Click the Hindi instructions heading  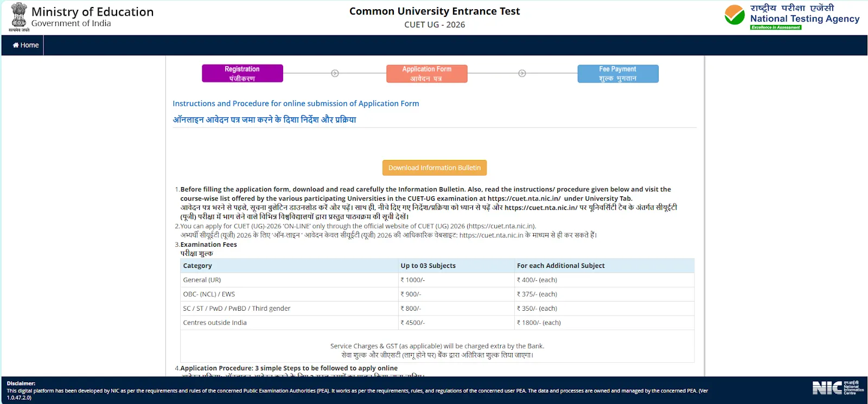click(x=264, y=119)
